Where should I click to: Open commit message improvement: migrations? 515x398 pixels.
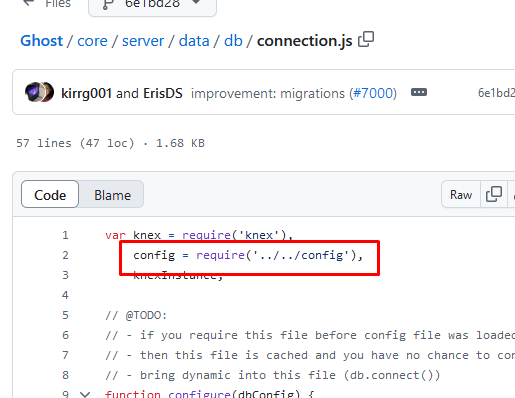(268, 93)
